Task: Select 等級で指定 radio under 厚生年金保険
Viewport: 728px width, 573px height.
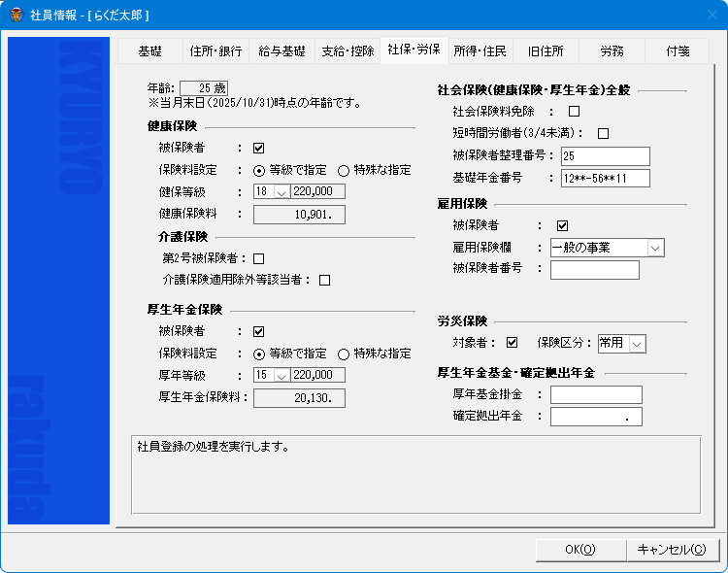Action: [259, 354]
